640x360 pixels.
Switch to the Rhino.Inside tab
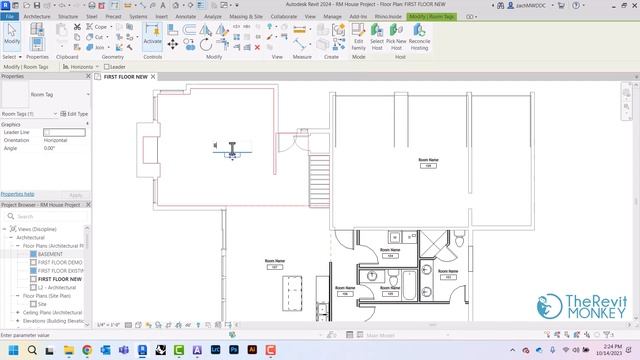point(388,17)
